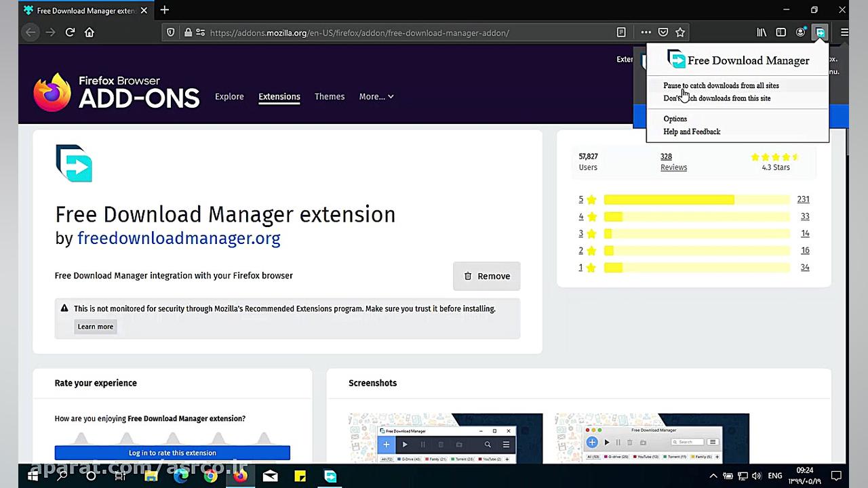
Task: Open the Firefox Account menu
Action: [x=801, y=32]
